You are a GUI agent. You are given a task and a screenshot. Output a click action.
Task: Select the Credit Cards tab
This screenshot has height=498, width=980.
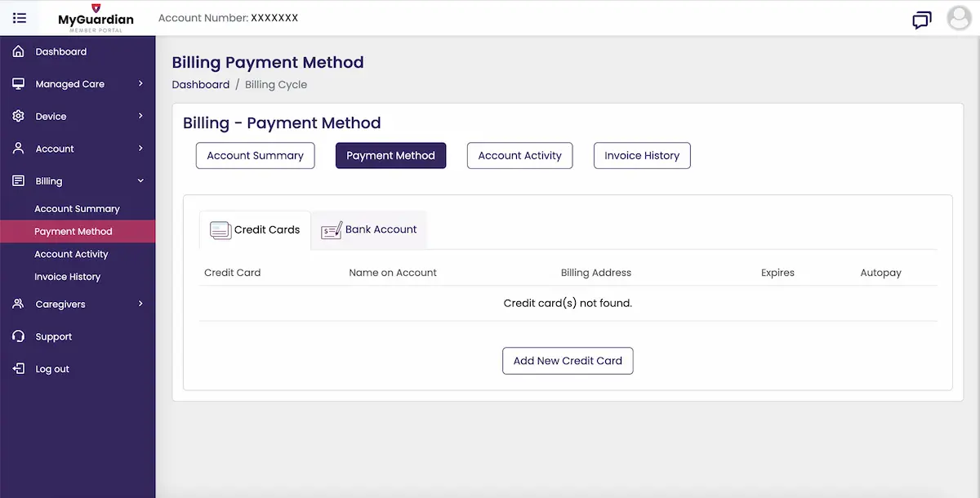(255, 229)
